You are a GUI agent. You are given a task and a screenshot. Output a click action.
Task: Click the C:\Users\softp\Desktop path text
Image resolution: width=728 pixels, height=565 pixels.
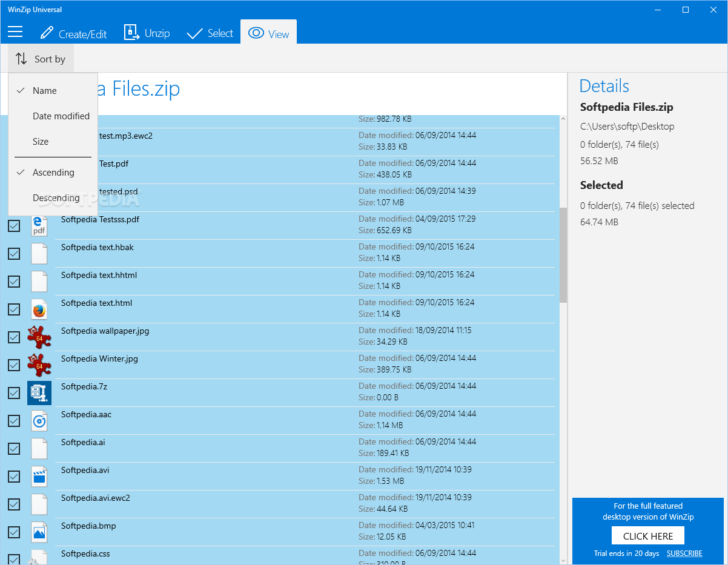(x=627, y=127)
